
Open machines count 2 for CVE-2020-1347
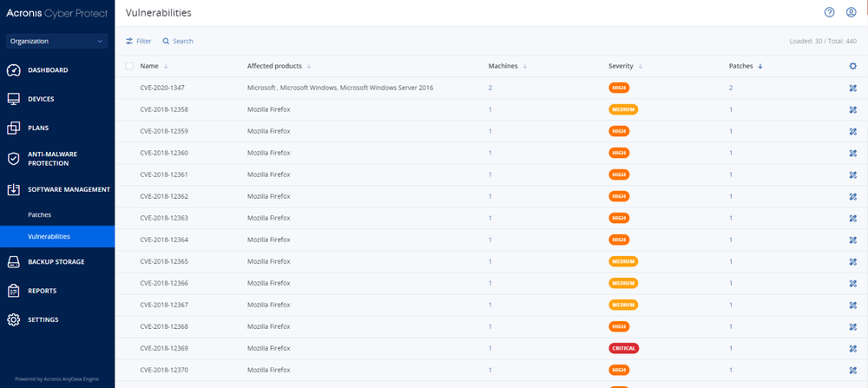coord(490,88)
